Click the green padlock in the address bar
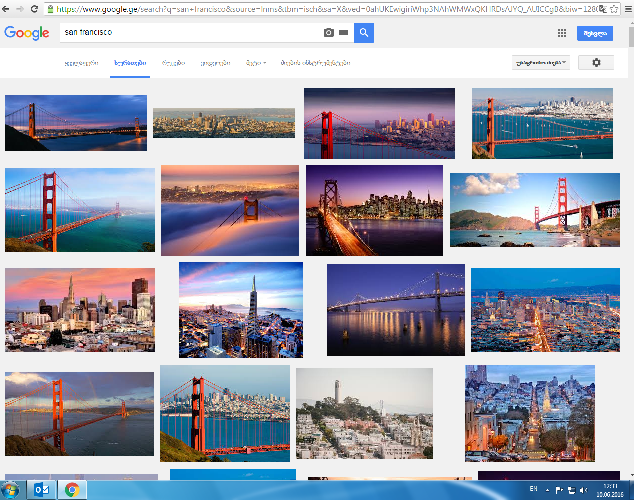 (x=50, y=9)
